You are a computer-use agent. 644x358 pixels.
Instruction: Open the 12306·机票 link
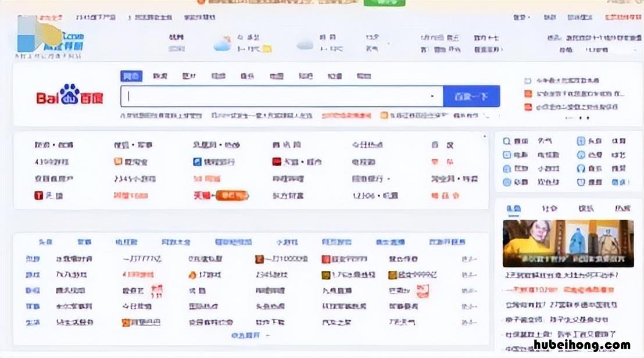tap(375, 195)
